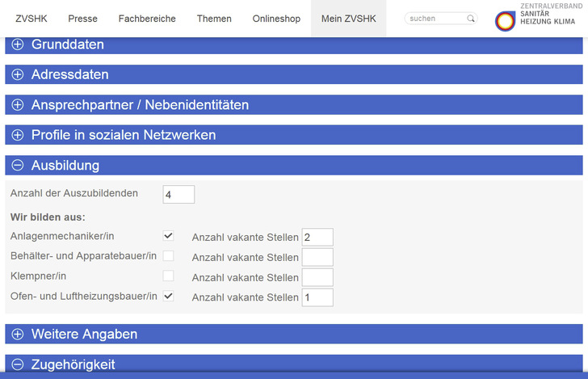Click vacant positions field for Klempner/in
588x379 pixels.
(x=317, y=277)
